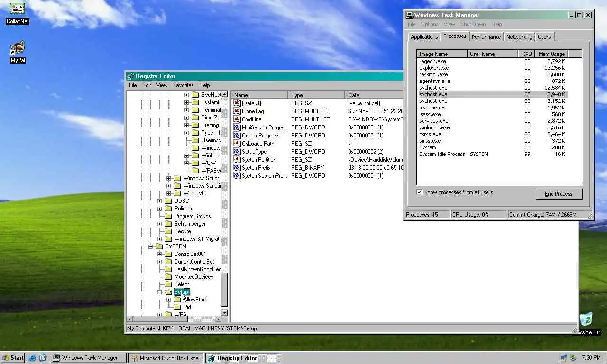Switch to Microsoft Out of Box Experience taskbar button

click(166, 358)
